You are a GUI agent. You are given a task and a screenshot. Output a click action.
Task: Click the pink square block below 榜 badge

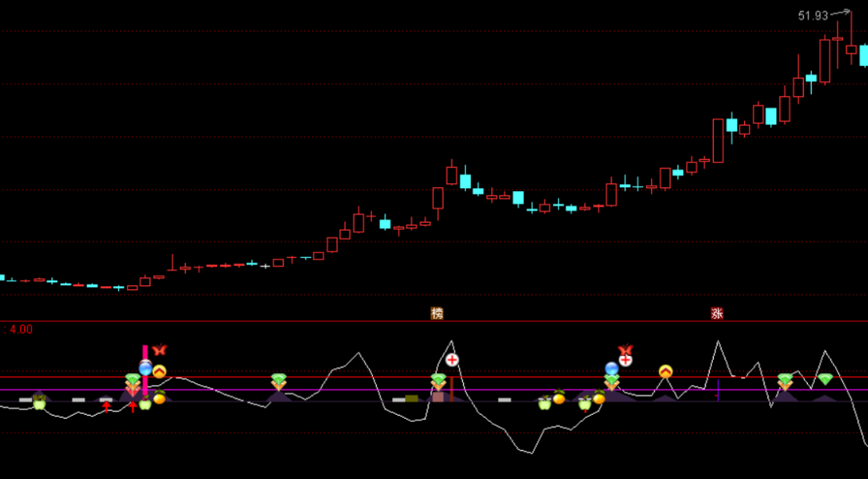click(x=439, y=396)
